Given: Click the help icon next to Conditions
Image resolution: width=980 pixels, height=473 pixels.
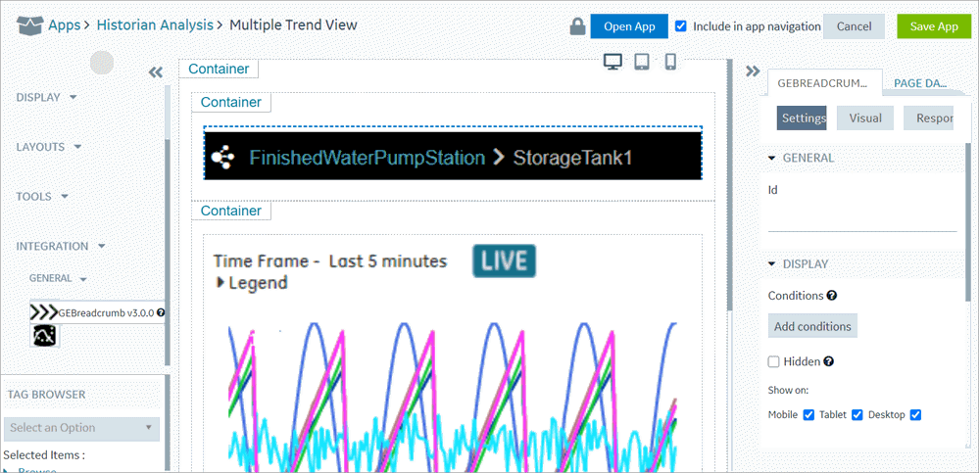Looking at the screenshot, I should click(832, 295).
